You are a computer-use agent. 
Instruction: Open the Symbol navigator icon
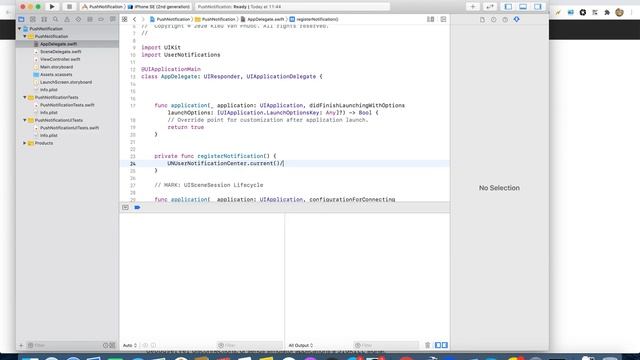pos(44,19)
